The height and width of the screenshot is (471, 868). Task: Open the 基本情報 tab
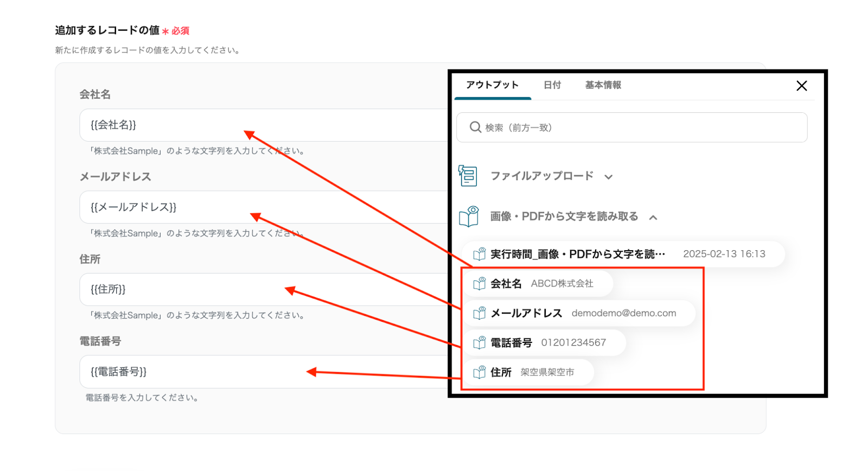(603, 85)
